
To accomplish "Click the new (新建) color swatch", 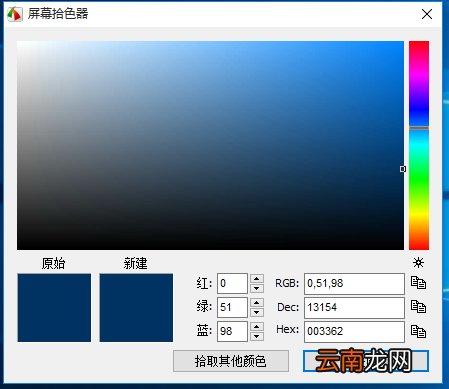I will 136,308.
